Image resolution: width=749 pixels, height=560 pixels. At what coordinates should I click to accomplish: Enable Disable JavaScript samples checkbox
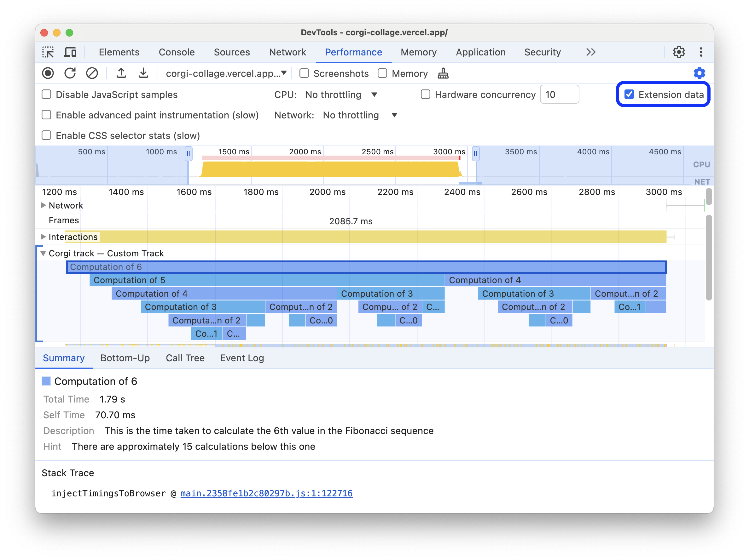[x=47, y=94]
